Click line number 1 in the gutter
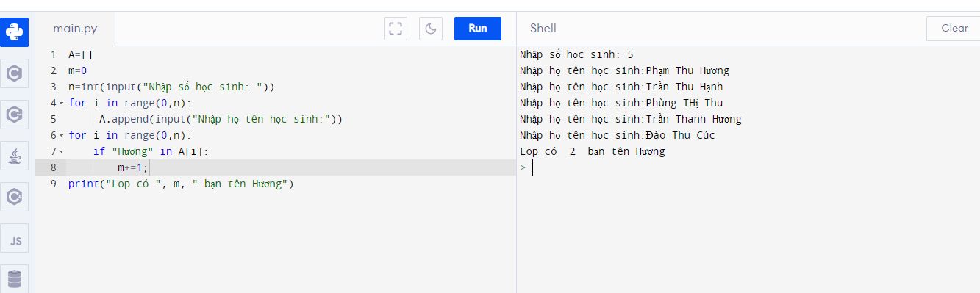The width and height of the screenshot is (980, 293). click(x=53, y=54)
